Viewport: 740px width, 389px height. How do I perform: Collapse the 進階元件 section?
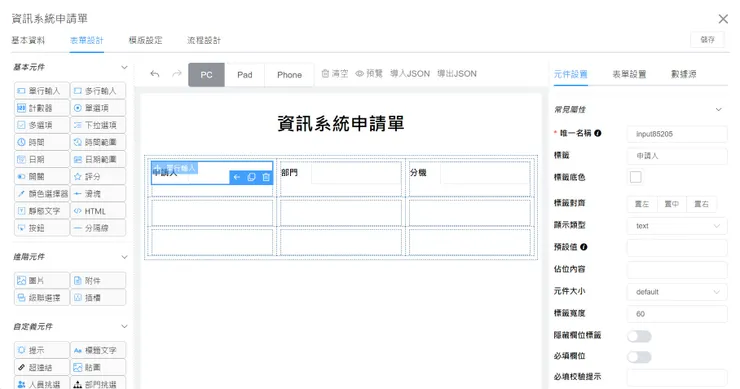point(124,257)
